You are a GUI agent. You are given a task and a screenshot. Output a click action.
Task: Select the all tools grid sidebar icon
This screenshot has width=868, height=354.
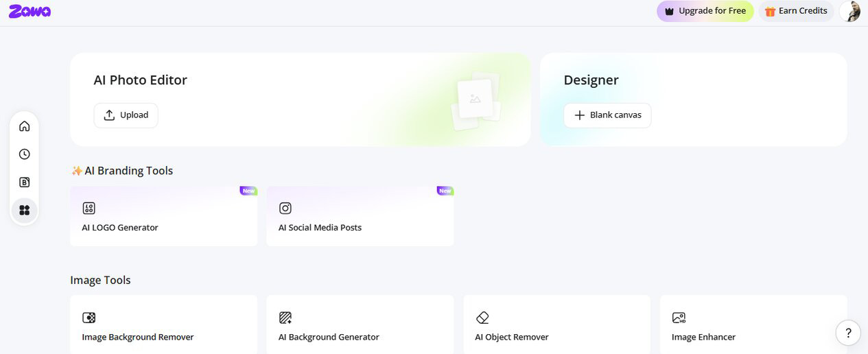(x=25, y=210)
